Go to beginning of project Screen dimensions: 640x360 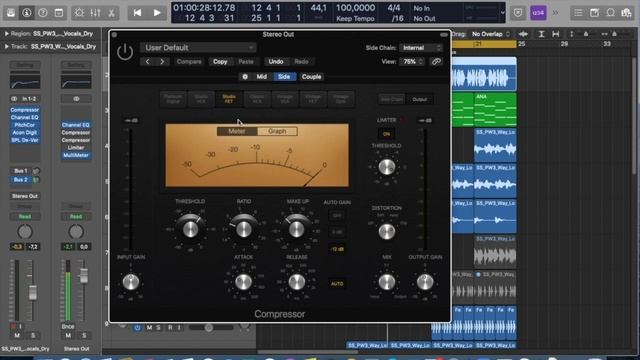[138, 13]
